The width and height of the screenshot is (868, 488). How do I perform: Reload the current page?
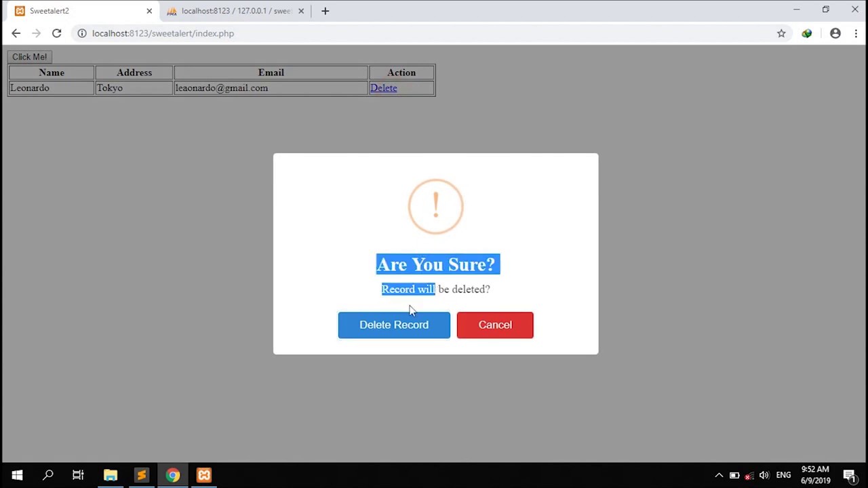pyautogui.click(x=57, y=33)
